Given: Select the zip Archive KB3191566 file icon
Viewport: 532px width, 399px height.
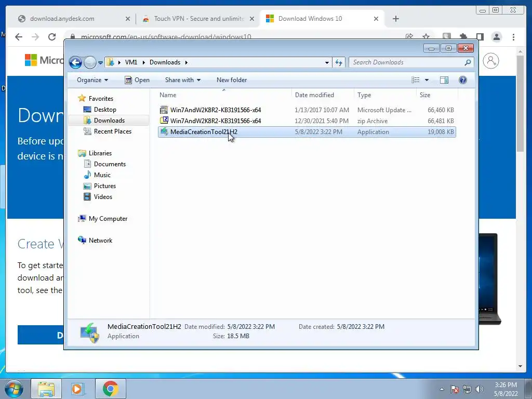Looking at the screenshot, I should 164,121.
